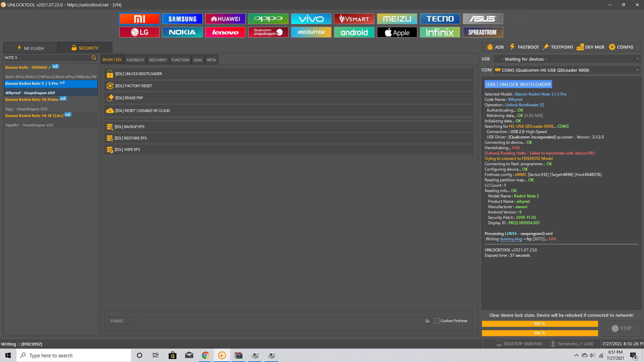The image size is (644, 362).
Task: Select the Spreadtrum brand icon
Action: pyautogui.click(x=483, y=32)
